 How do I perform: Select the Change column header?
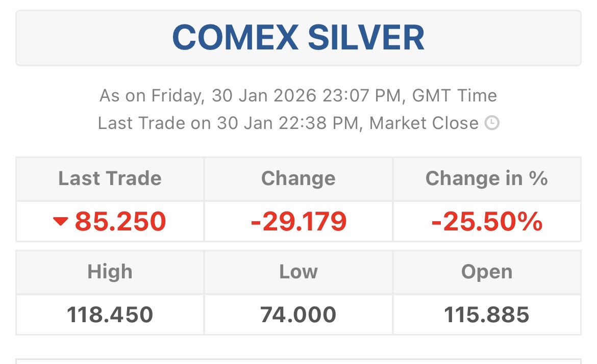pyautogui.click(x=298, y=178)
